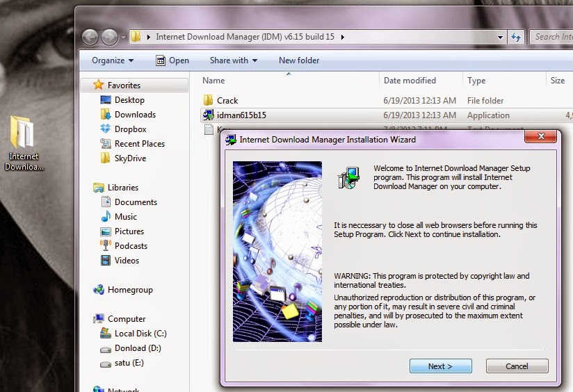Select the Crack folder icon

tap(209, 100)
